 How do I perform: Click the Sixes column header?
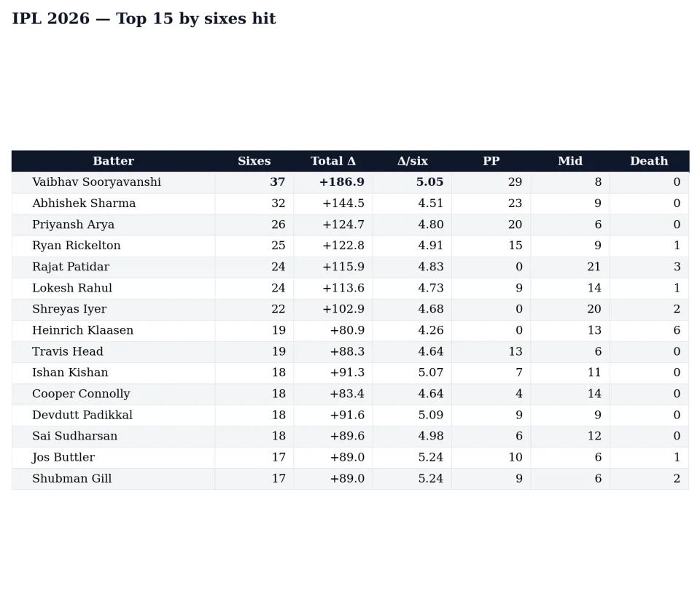tap(254, 161)
